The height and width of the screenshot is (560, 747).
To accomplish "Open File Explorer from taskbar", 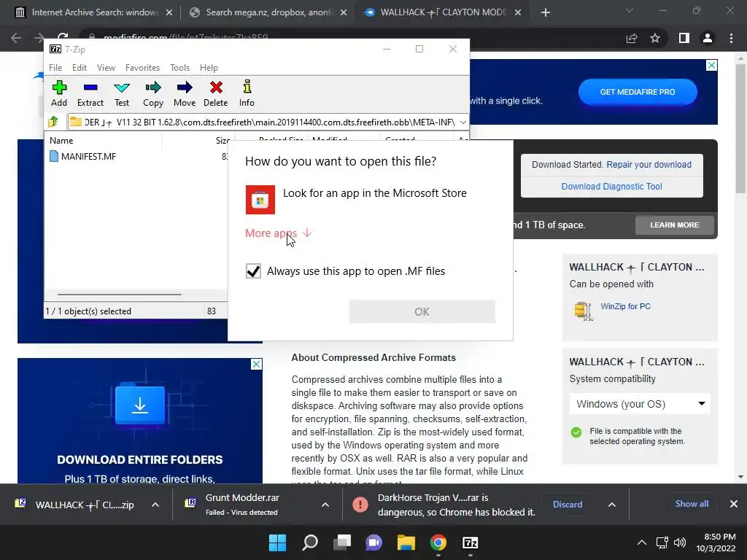I will tap(406, 542).
